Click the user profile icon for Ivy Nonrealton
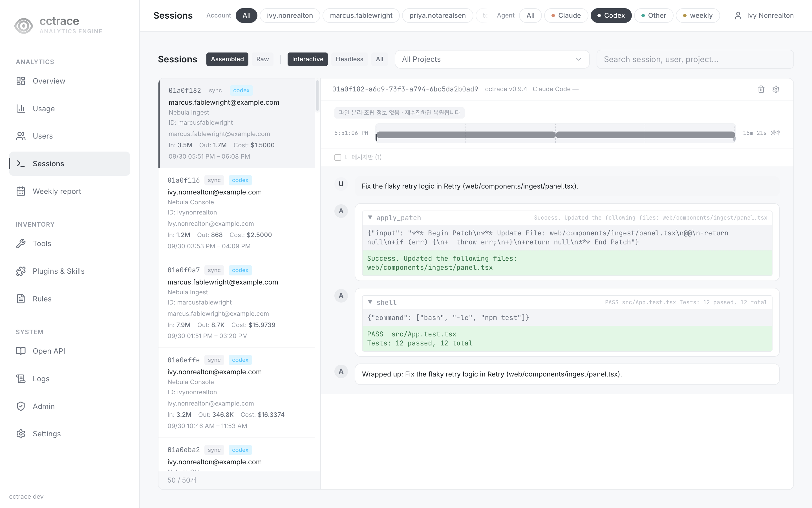812x508 pixels. [738, 16]
